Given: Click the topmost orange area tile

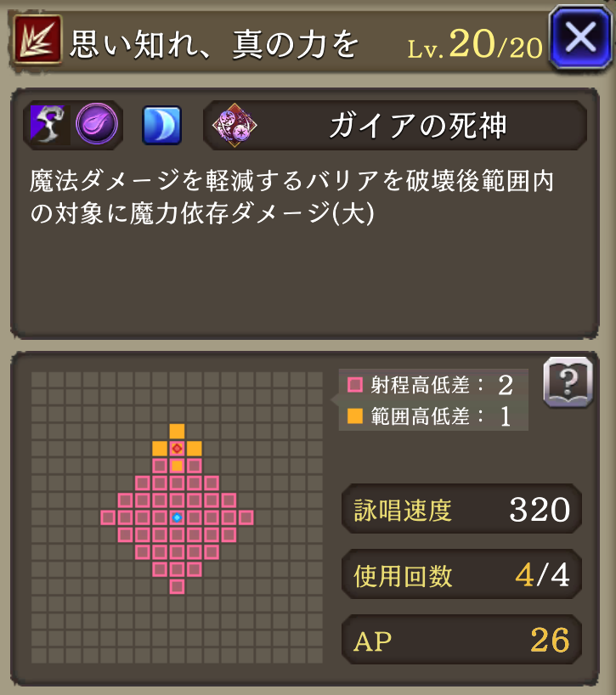Looking at the screenshot, I should 177,432.
